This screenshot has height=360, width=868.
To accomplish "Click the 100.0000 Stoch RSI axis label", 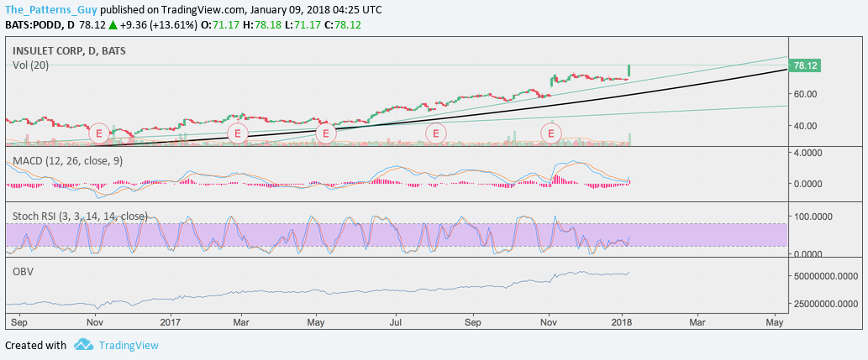I will click(812, 217).
